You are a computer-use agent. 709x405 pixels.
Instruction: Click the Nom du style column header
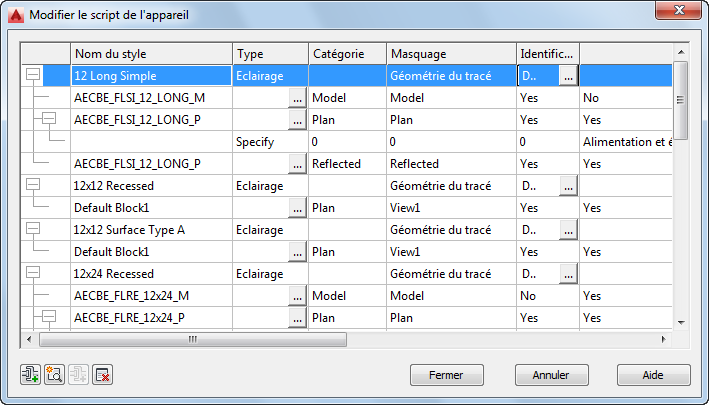[x=152, y=53]
